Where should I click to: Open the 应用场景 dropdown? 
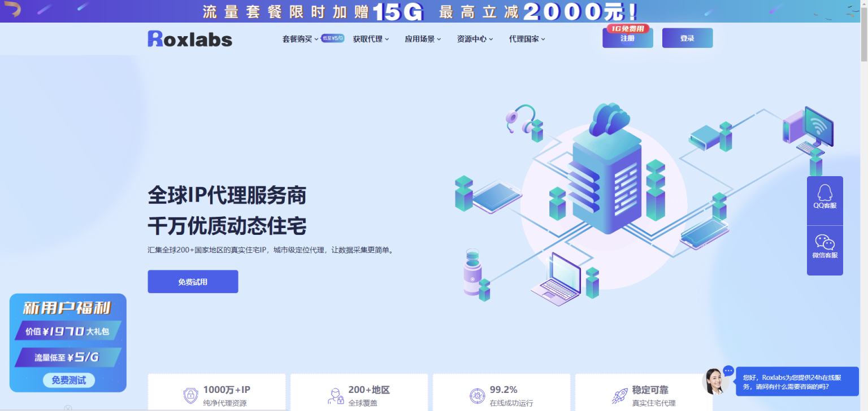419,39
